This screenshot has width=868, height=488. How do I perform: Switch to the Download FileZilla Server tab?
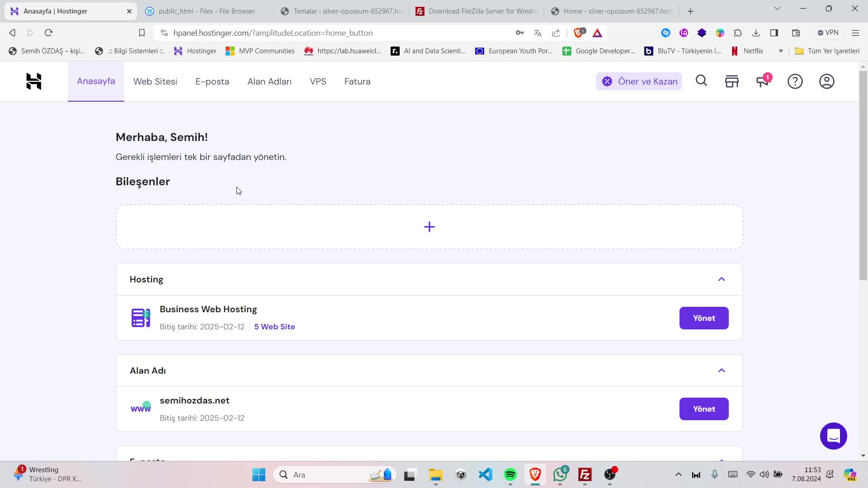coord(476,11)
